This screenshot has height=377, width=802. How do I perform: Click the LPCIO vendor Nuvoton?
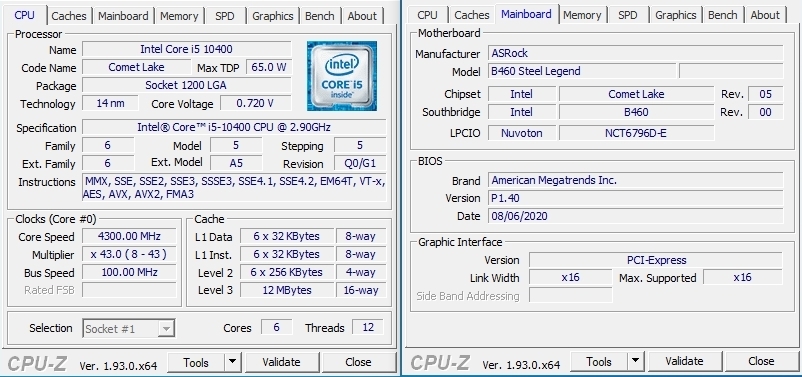click(522, 133)
